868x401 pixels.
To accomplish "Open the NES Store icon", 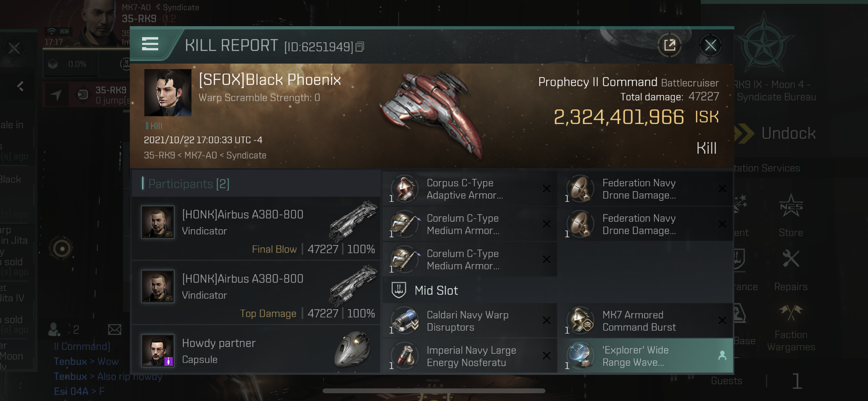I will pos(790,215).
